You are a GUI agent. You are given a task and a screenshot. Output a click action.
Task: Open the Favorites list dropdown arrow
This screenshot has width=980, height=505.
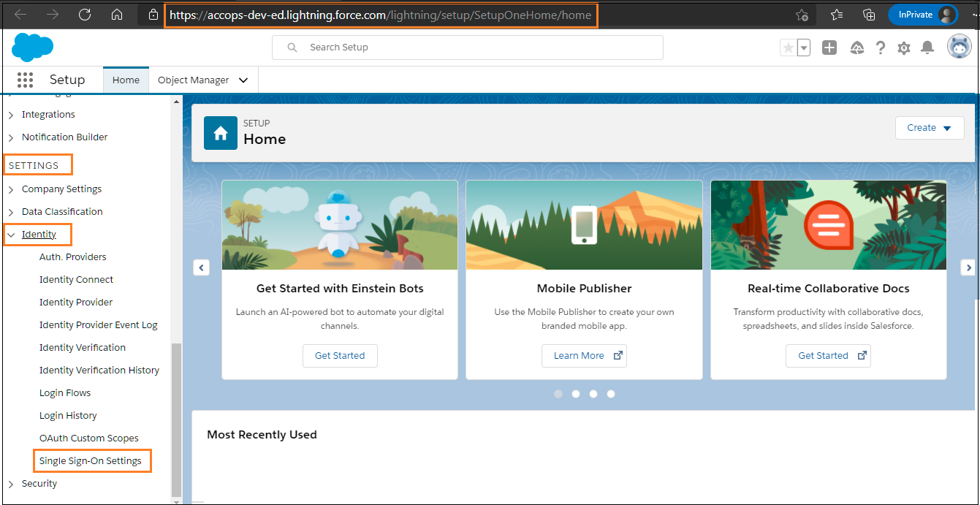click(804, 48)
